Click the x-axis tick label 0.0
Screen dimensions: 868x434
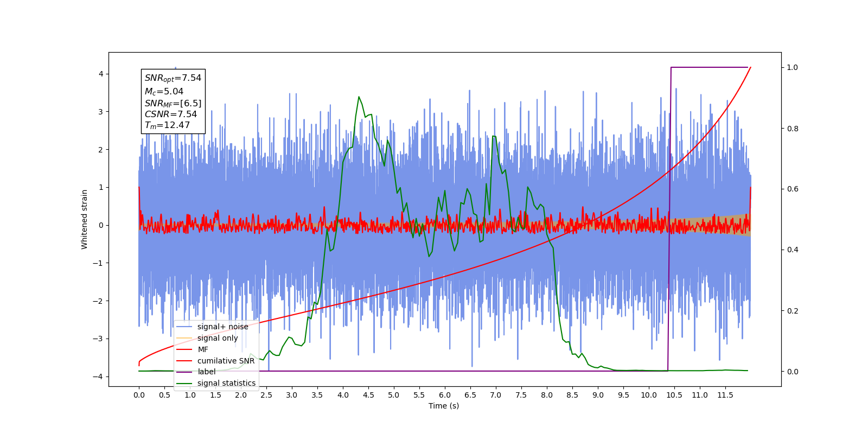pyautogui.click(x=139, y=395)
